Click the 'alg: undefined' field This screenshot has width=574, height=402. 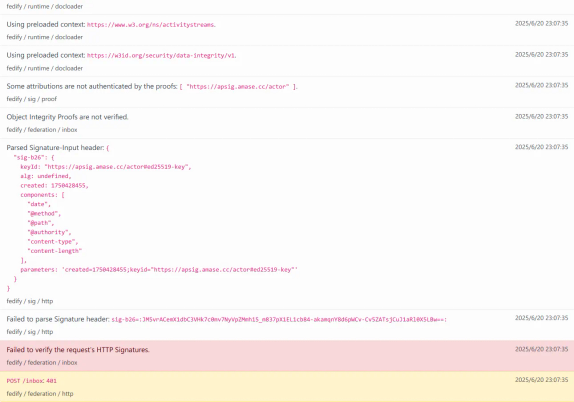[x=46, y=176]
